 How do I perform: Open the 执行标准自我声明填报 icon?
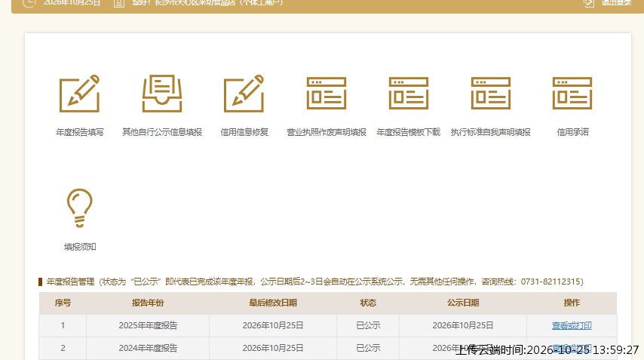(x=490, y=94)
